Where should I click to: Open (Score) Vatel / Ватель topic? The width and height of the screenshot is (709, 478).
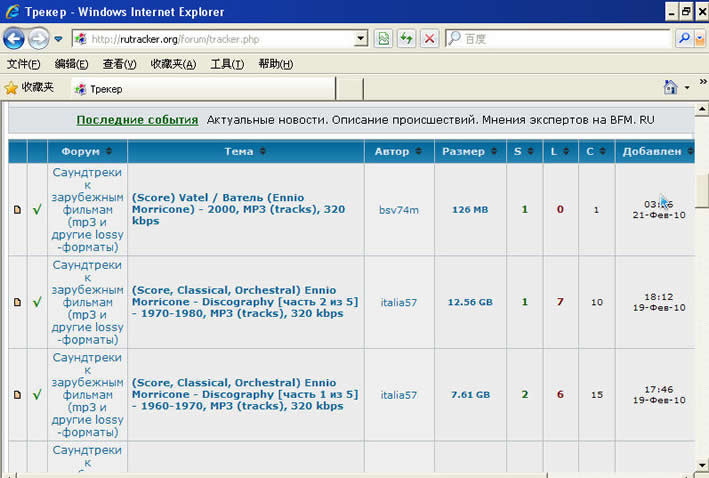[238, 209]
